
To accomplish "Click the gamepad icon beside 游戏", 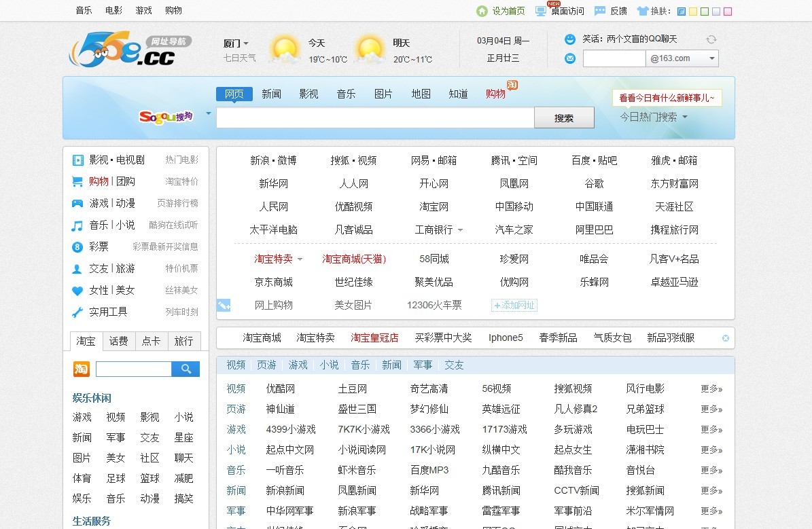I will point(78,203).
